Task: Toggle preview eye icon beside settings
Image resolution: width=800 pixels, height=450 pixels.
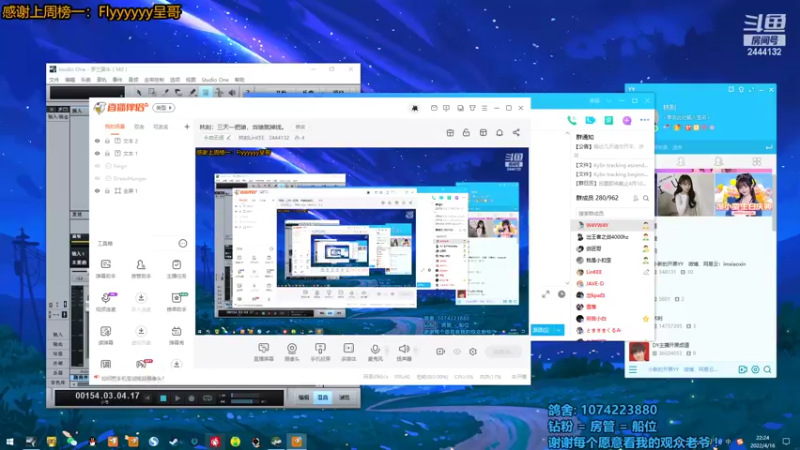Action: point(457,352)
